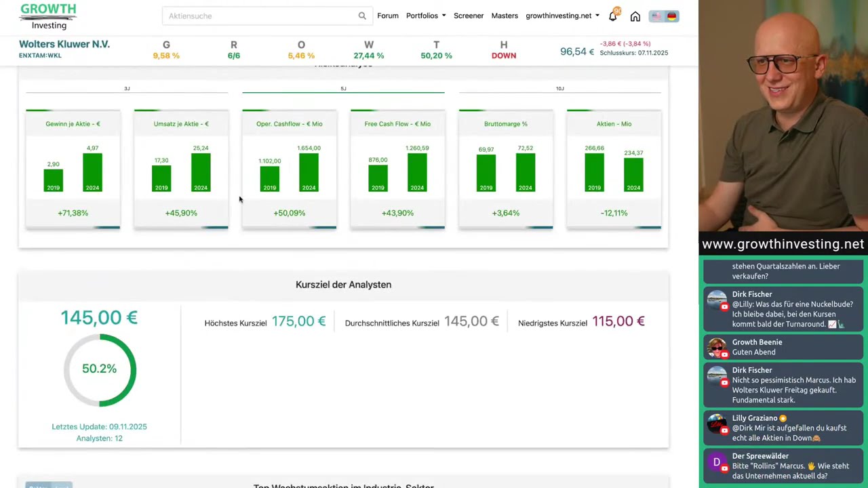The height and width of the screenshot is (488, 868).
Task: Open the Screener page
Action: tap(469, 16)
